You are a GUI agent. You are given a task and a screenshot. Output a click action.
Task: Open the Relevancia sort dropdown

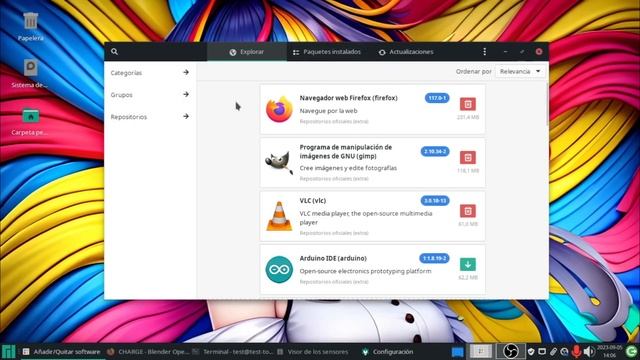(x=520, y=71)
